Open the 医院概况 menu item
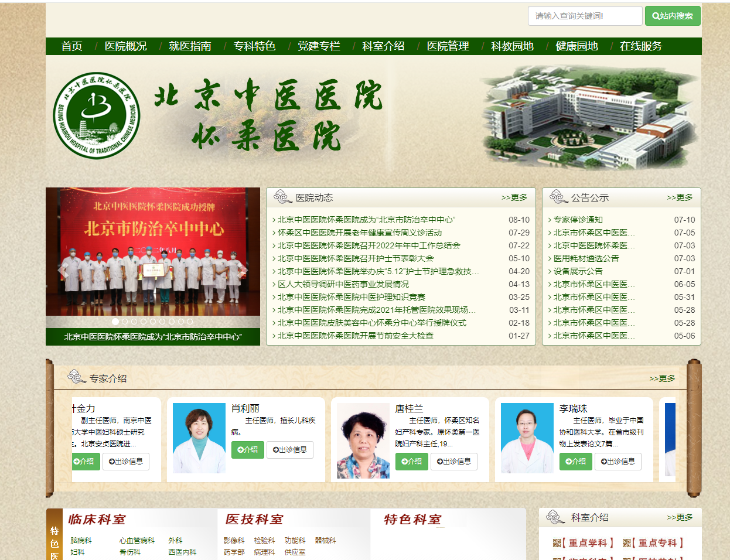The height and width of the screenshot is (560, 730). click(125, 46)
